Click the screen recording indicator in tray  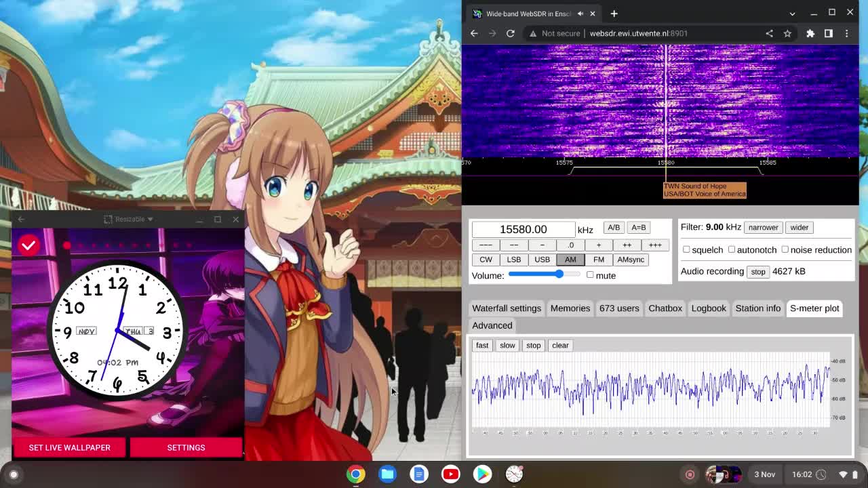(x=690, y=474)
